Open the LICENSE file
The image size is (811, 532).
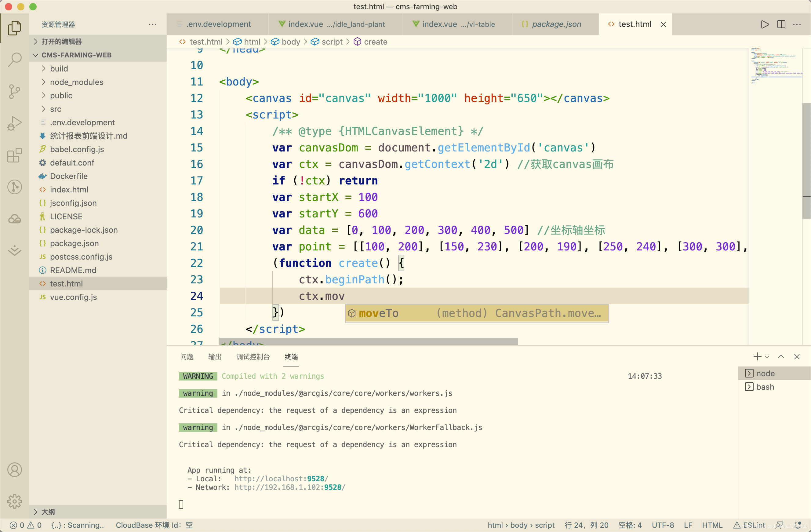[98, 217]
